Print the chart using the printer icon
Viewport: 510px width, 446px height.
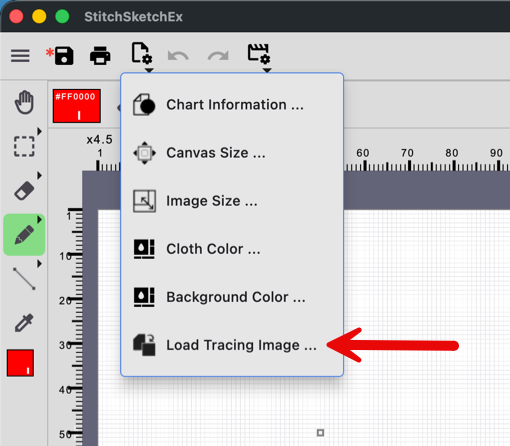100,55
